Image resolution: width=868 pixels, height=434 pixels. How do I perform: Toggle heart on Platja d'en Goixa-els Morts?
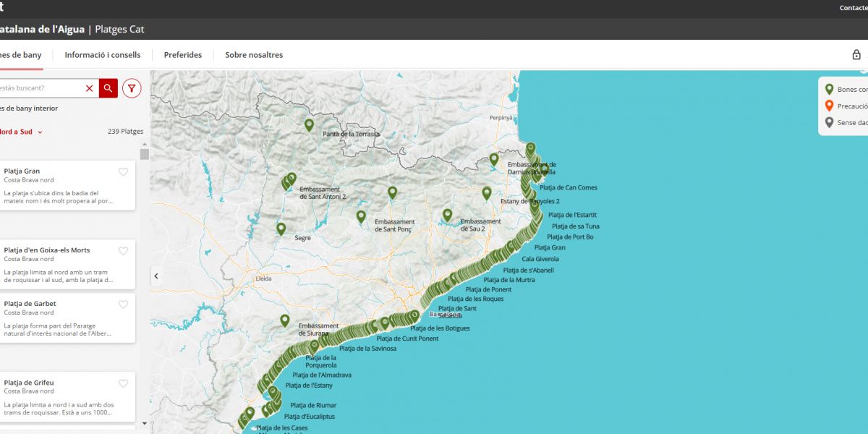point(123,251)
